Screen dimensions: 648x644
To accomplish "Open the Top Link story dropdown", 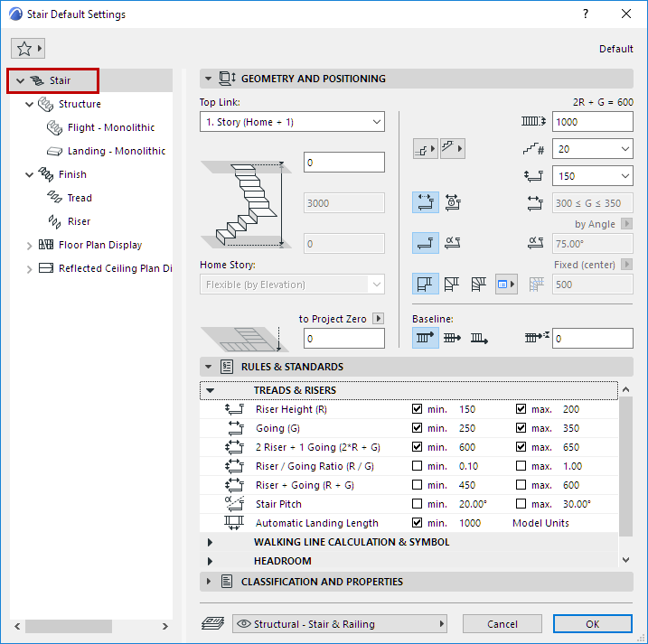I will [292, 122].
